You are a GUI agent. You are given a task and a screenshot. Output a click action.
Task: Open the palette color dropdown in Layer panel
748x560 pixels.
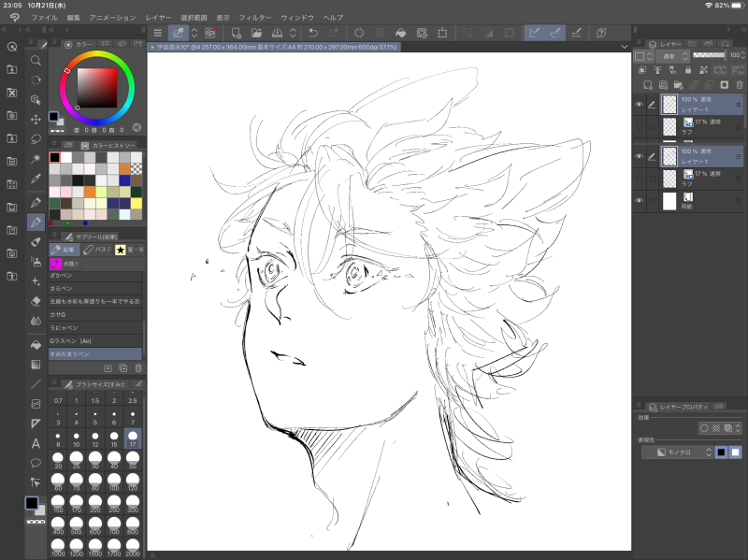[x=643, y=56]
